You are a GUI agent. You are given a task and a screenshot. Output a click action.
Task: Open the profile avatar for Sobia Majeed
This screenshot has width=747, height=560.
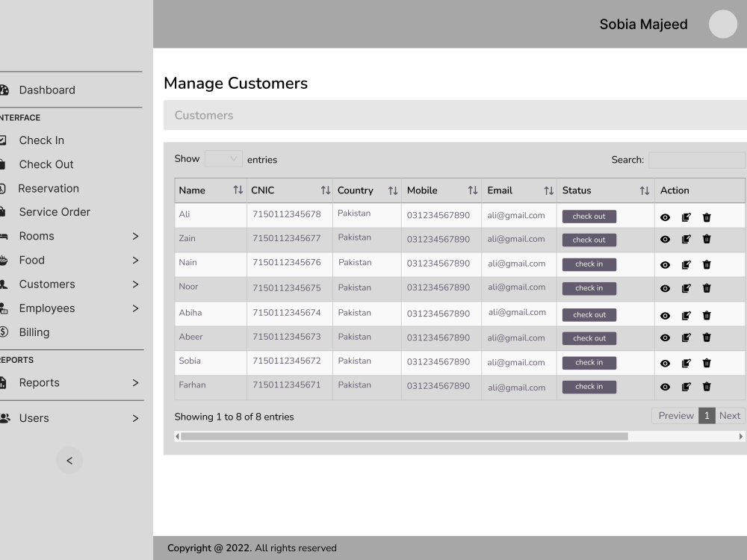722,24
